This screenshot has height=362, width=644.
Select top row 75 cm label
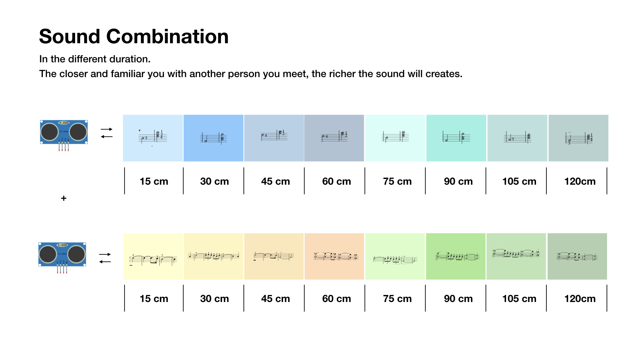[x=397, y=181]
